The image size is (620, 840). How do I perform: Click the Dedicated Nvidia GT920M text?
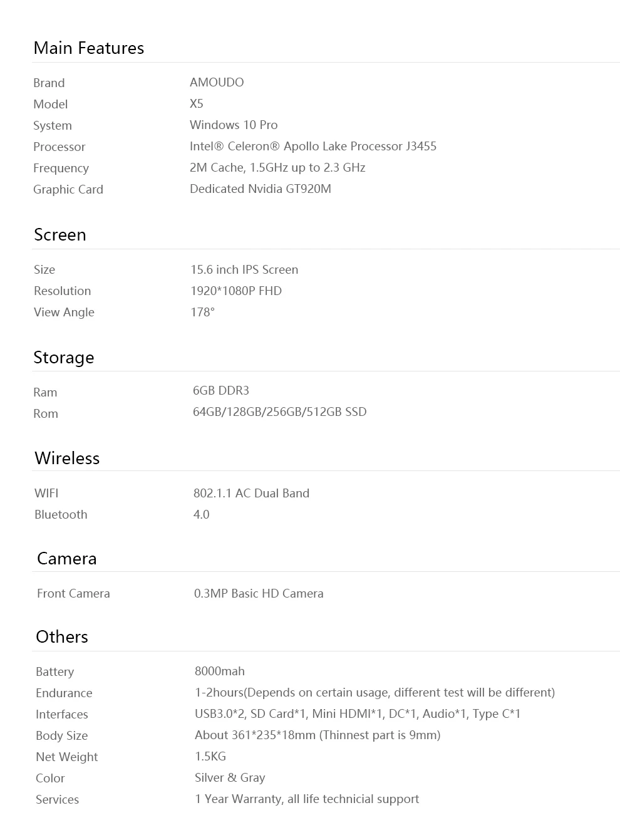[x=261, y=189]
